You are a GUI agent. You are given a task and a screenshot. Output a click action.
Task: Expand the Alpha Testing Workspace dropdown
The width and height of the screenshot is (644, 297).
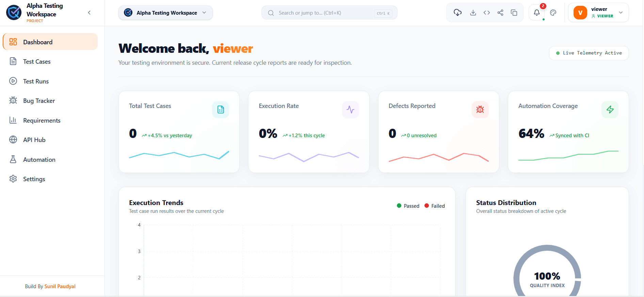pos(165,13)
